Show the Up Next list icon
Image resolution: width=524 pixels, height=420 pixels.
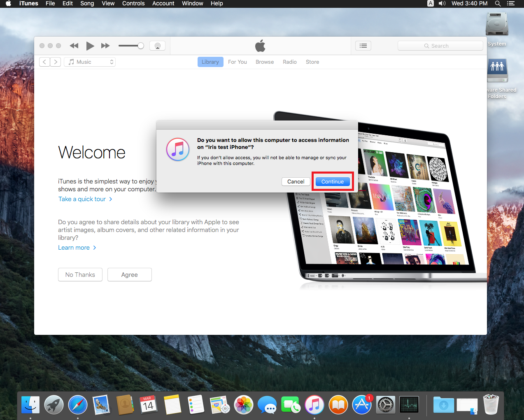coord(363,46)
